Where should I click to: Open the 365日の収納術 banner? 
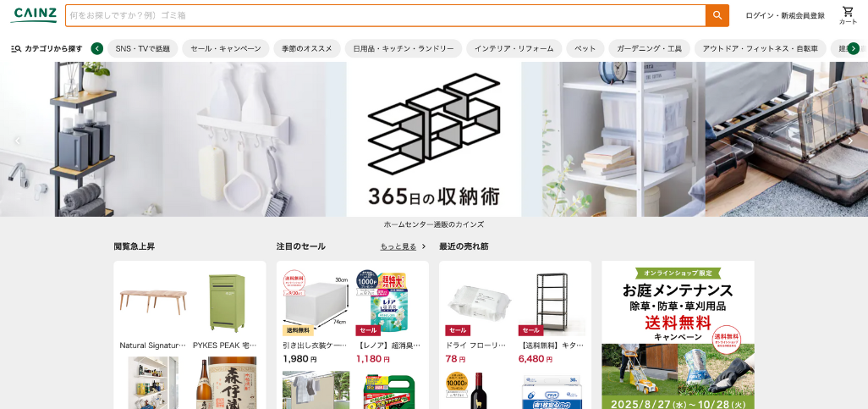[434, 139]
